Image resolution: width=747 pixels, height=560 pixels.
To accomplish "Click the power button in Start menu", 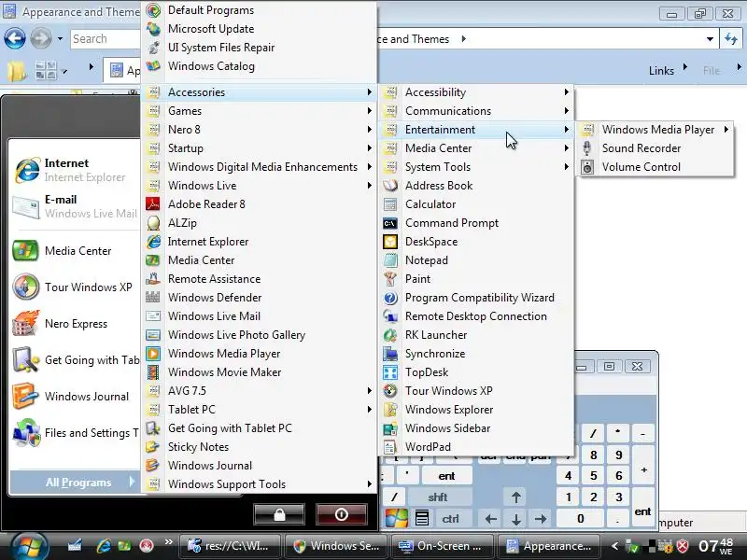I will coord(342,515).
